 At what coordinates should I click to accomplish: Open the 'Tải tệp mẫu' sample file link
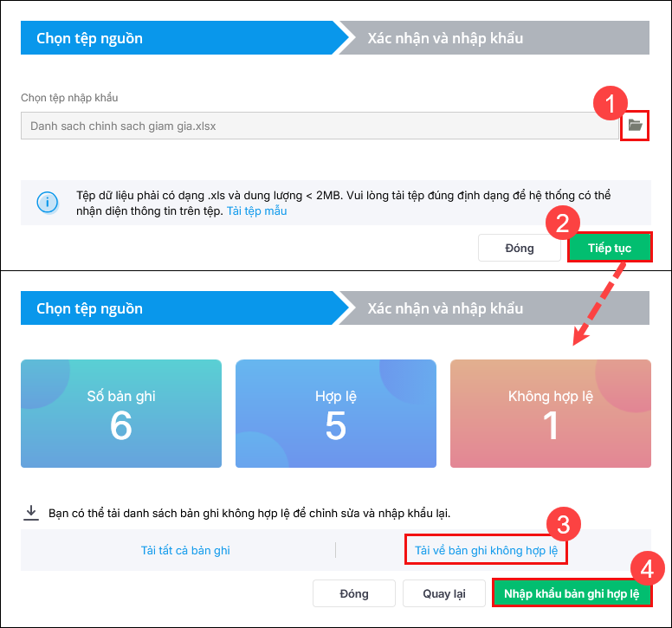tap(256, 210)
